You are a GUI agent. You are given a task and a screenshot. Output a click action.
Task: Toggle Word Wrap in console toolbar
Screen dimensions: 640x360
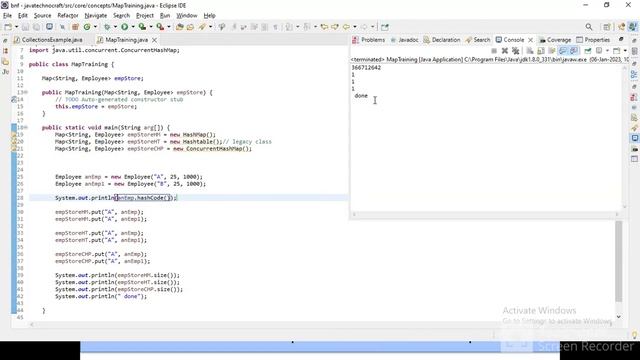[x=552, y=51]
